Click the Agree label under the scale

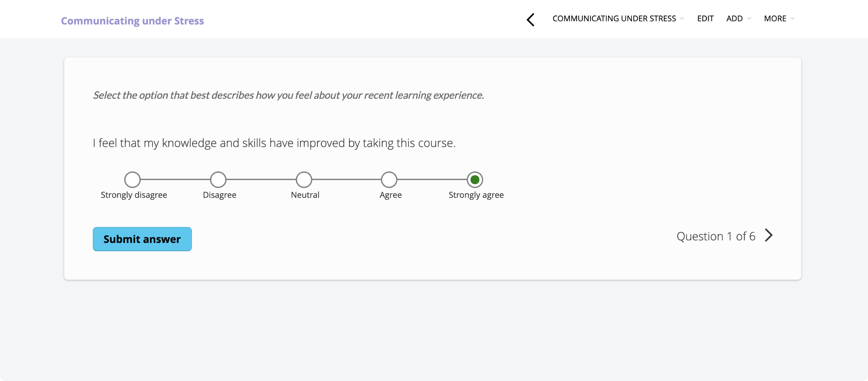coord(391,195)
